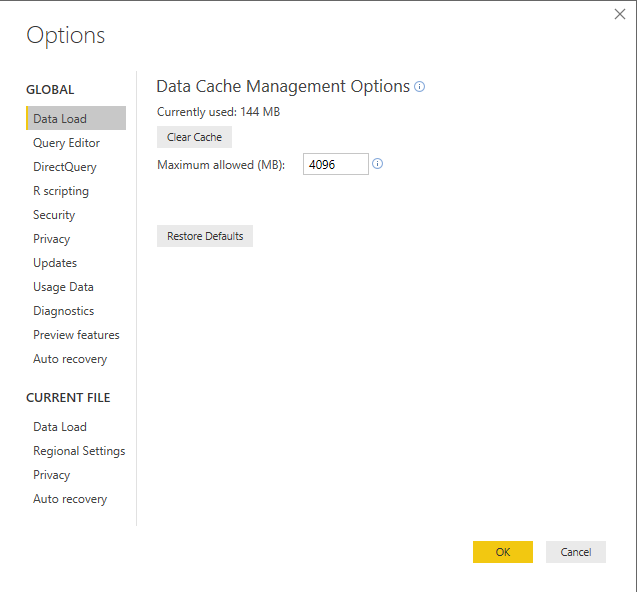Click the CURRENT FILE section heading
The width and height of the screenshot is (639, 592).
[x=68, y=398]
